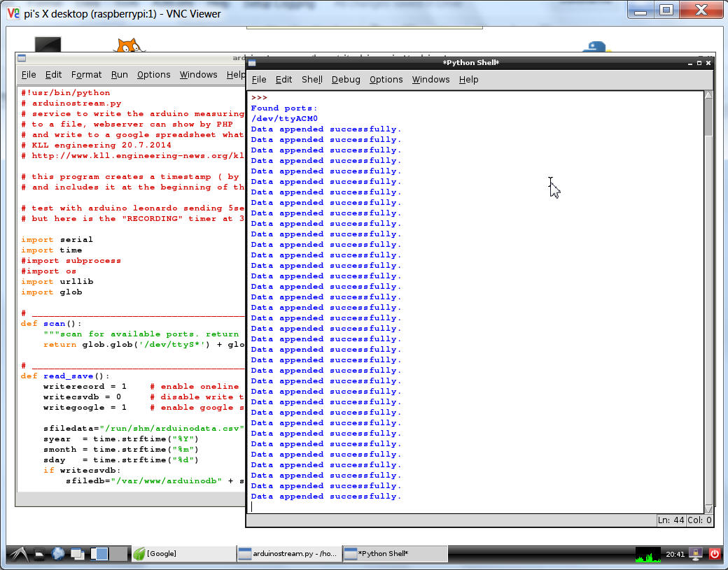Open Shell menu in Python Shell
The image size is (728, 570).
coord(311,80)
